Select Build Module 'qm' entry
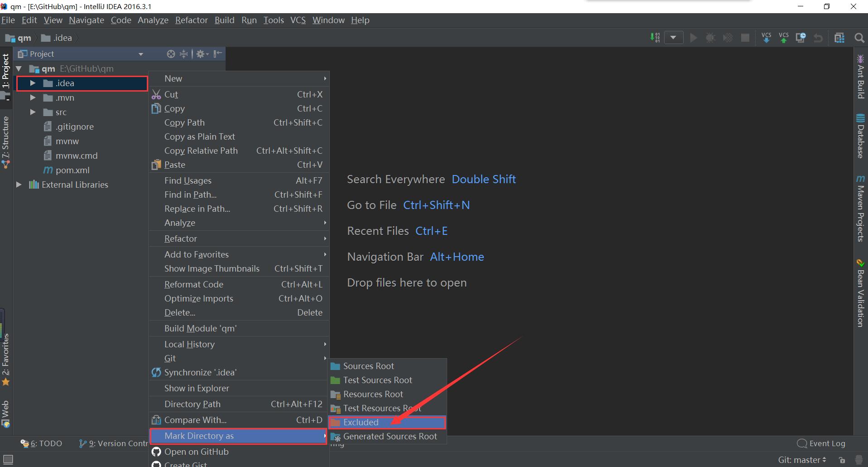The width and height of the screenshot is (868, 467). pos(239,328)
